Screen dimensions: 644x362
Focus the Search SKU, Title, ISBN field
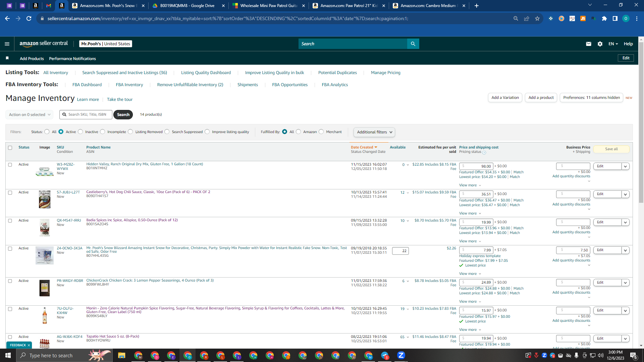[86, 115]
